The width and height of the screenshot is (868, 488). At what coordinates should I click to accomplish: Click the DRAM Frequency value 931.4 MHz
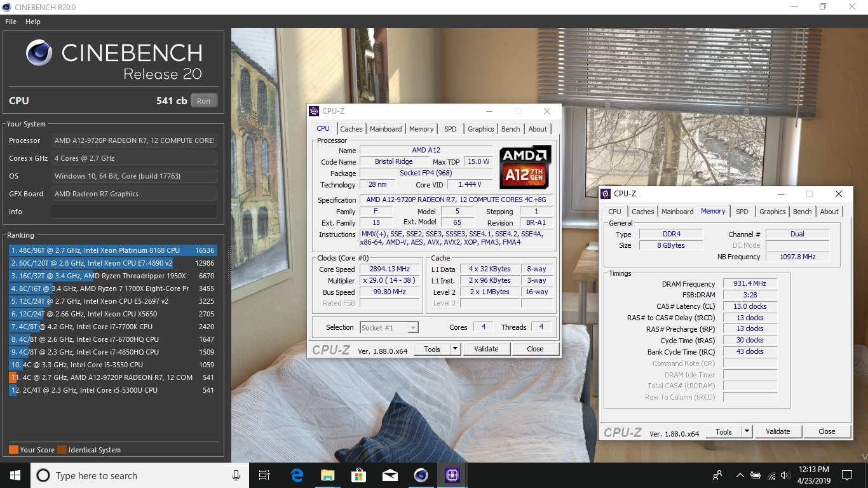point(750,284)
